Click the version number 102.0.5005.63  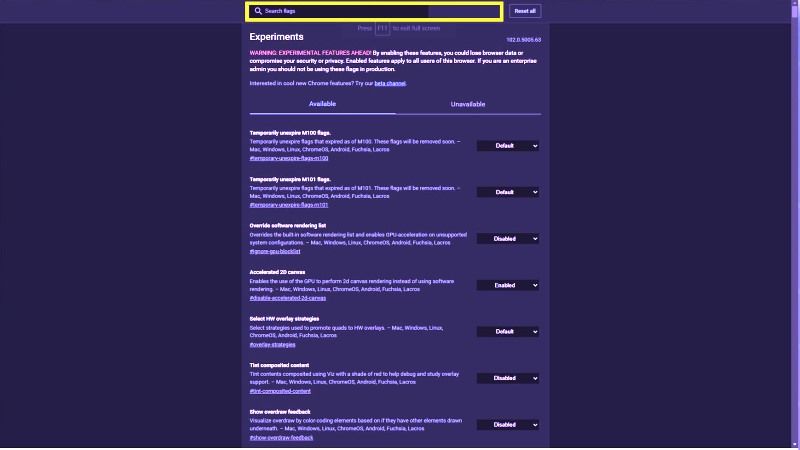coord(523,40)
